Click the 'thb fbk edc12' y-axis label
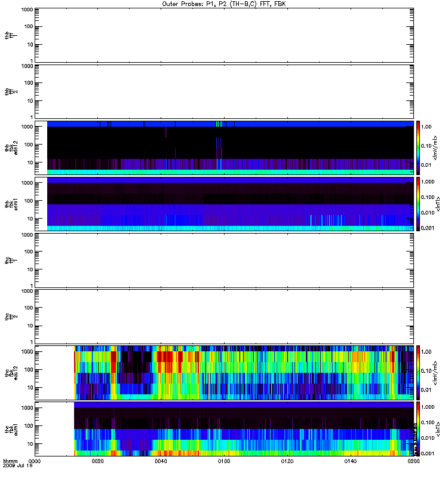 tap(11, 148)
